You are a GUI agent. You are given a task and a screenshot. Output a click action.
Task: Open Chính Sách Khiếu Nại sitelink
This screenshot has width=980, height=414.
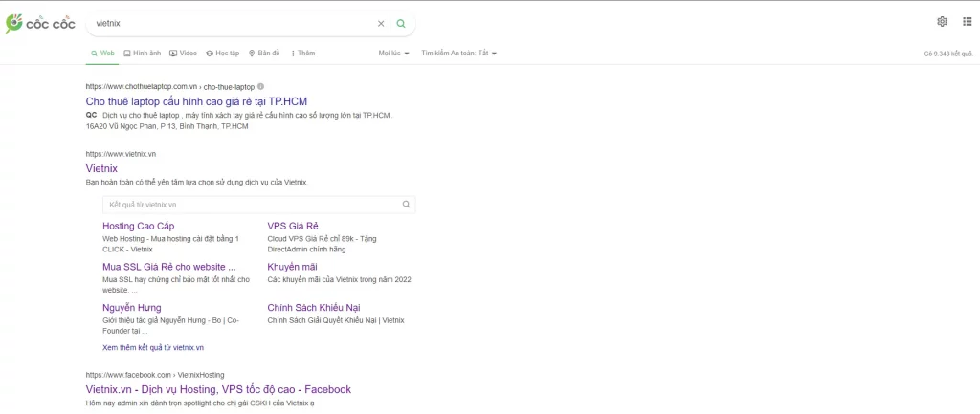(314, 307)
